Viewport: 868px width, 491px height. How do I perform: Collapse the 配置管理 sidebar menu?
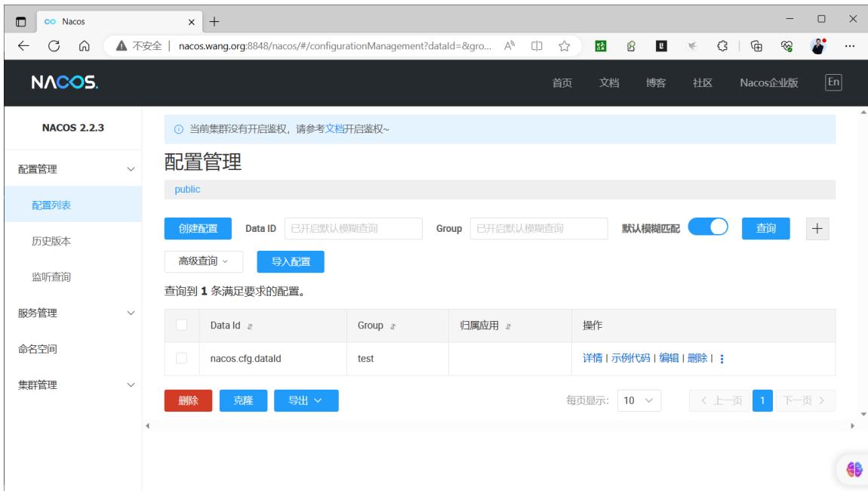(73, 169)
